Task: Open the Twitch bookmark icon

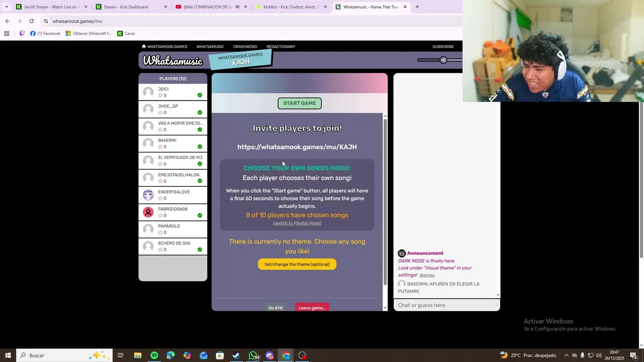Action: 22,34
